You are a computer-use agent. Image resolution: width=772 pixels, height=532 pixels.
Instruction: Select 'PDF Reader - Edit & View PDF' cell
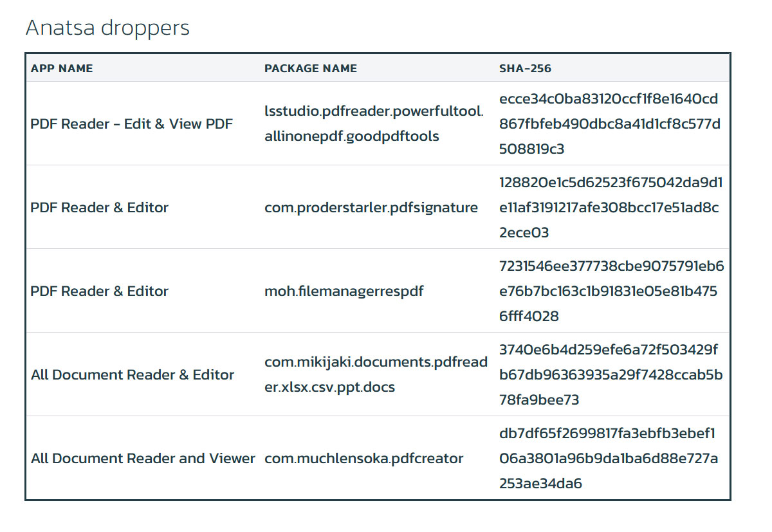pos(132,124)
